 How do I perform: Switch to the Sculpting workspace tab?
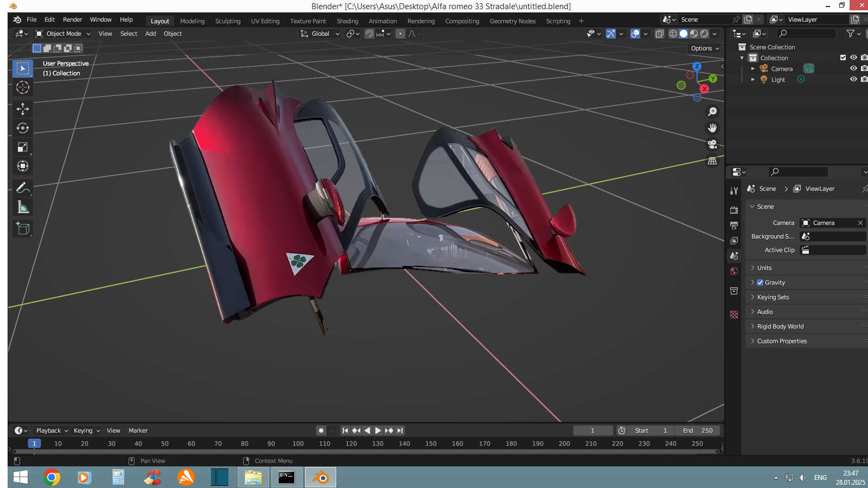click(228, 21)
